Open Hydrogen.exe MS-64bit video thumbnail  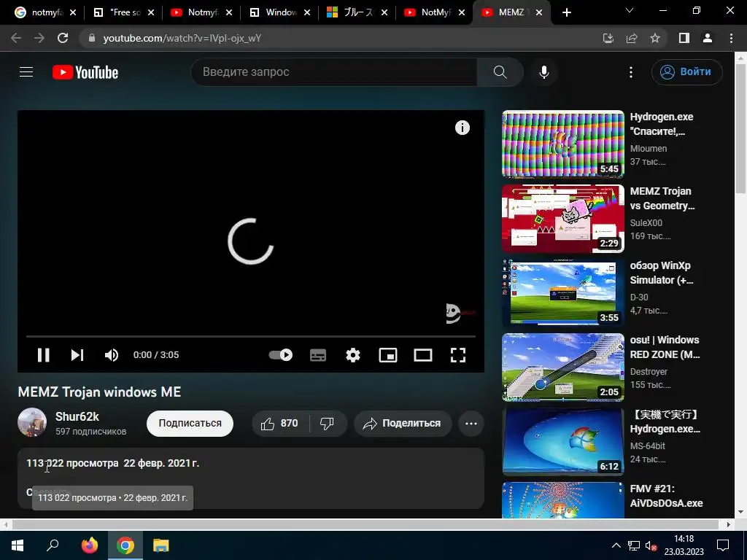pos(563,441)
